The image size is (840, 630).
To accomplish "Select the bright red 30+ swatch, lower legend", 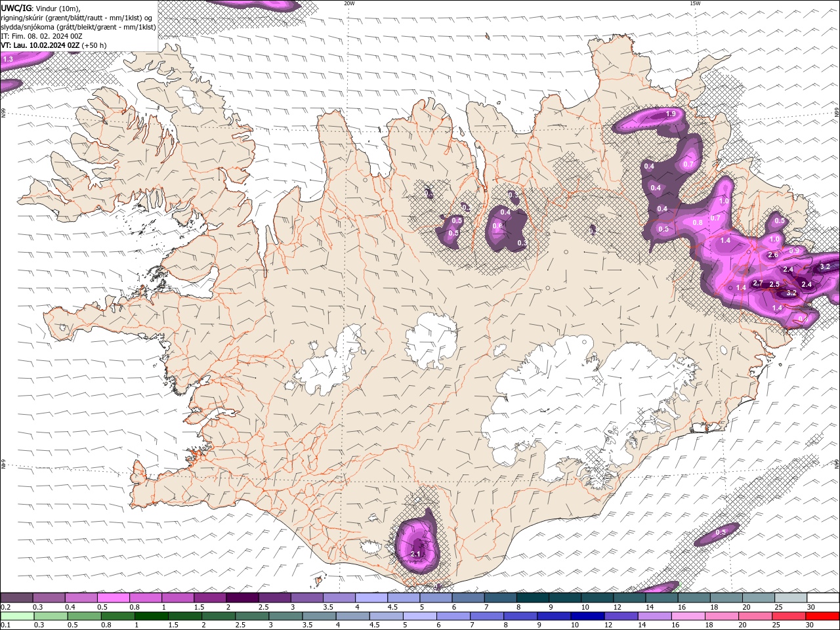I will pos(823,616).
